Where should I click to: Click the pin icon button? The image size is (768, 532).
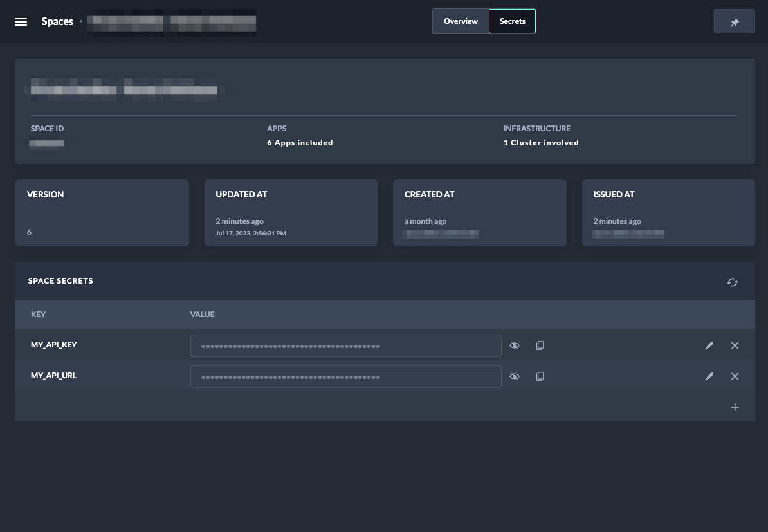(734, 22)
